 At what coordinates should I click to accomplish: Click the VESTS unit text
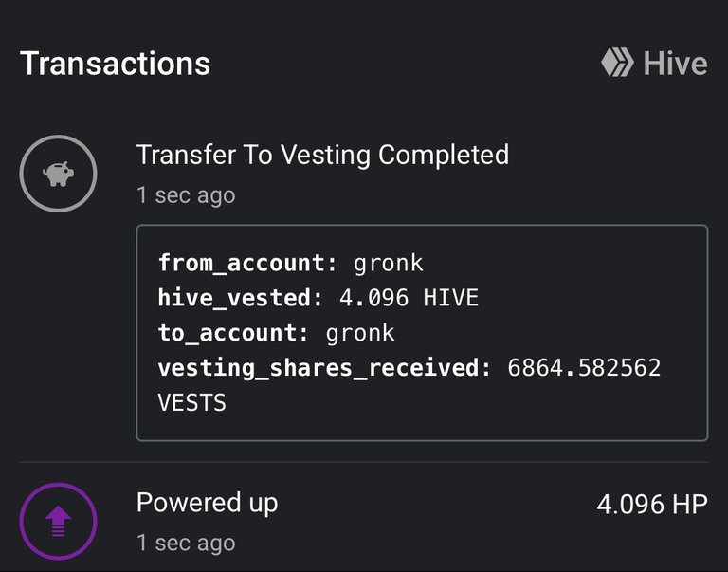192,402
